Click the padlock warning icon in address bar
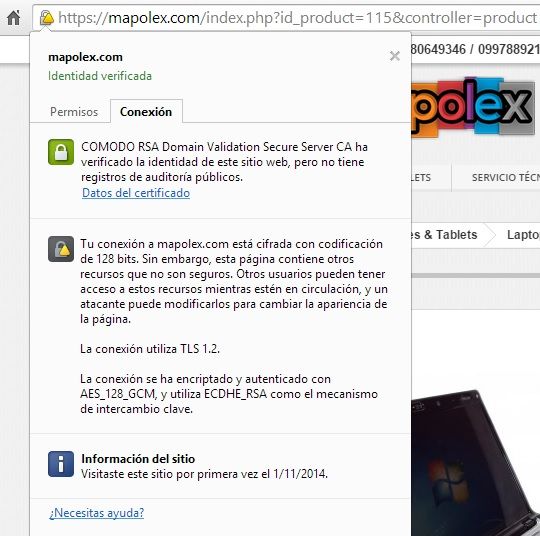Image resolution: width=540 pixels, height=536 pixels. tap(47, 18)
